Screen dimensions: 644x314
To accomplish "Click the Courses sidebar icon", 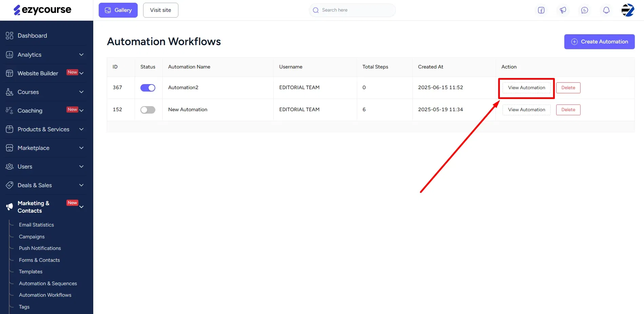I will [x=9, y=92].
